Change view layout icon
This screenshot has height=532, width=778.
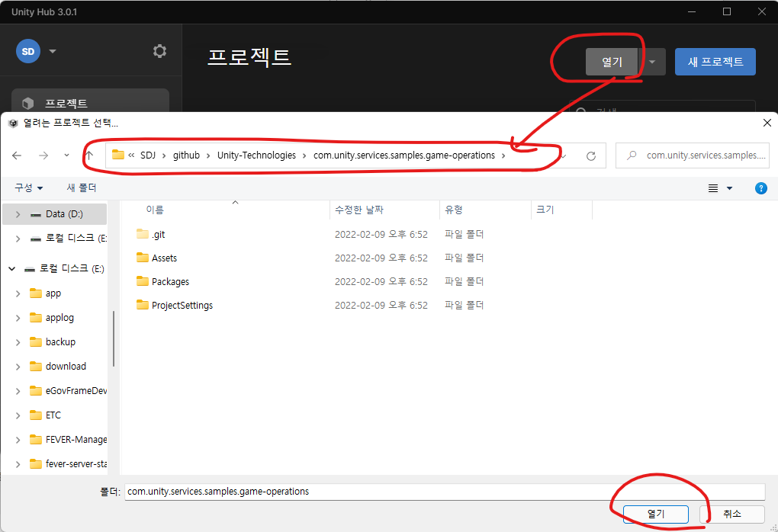coord(713,188)
